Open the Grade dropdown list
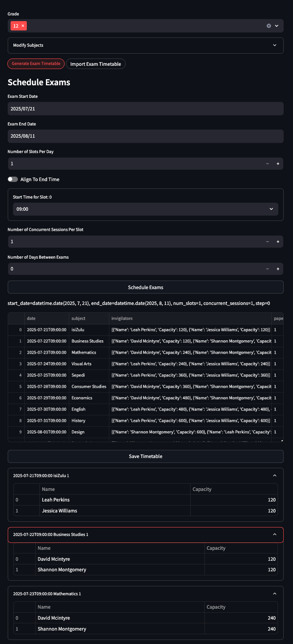 [277, 26]
